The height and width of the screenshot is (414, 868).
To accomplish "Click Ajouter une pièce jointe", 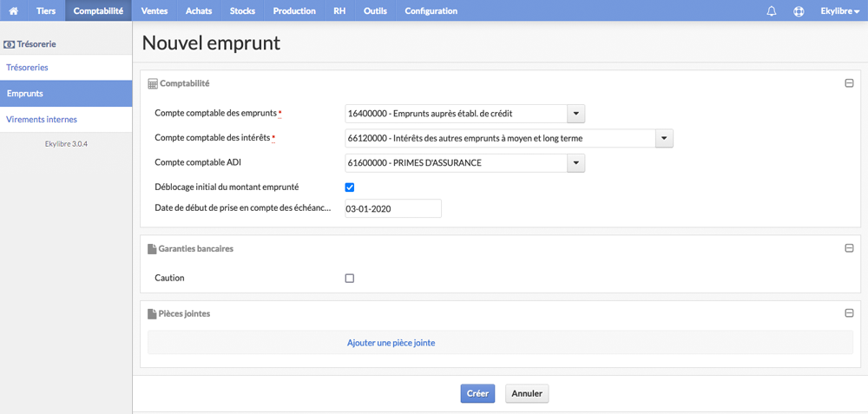I will pyautogui.click(x=391, y=343).
